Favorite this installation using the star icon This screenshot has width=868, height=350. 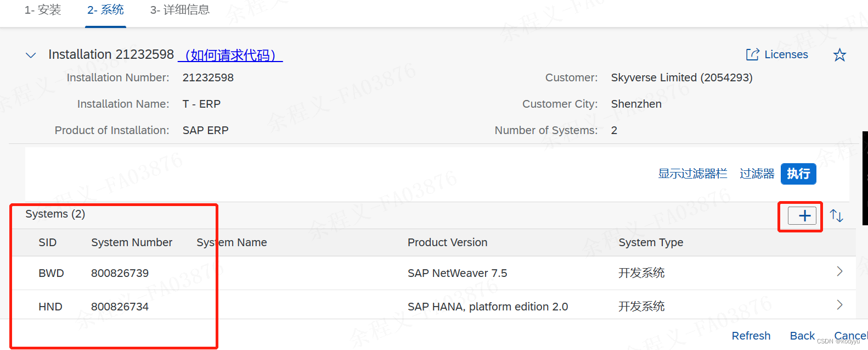[x=839, y=54]
